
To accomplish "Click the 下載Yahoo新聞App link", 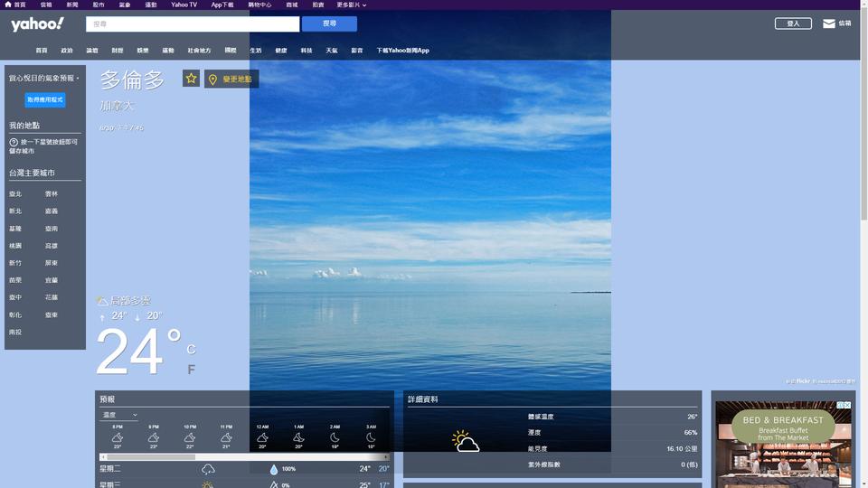I will [403, 51].
